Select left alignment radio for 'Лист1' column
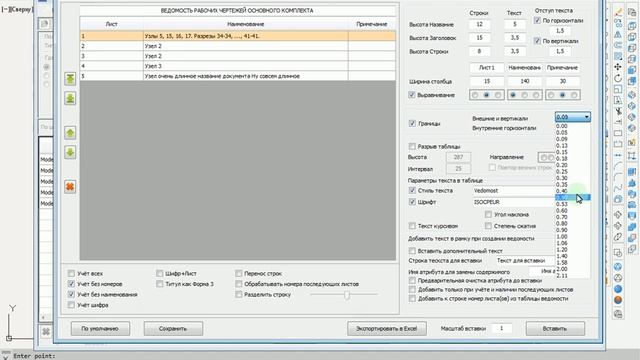Viewport: 640px width, 360px height. (x=475, y=95)
